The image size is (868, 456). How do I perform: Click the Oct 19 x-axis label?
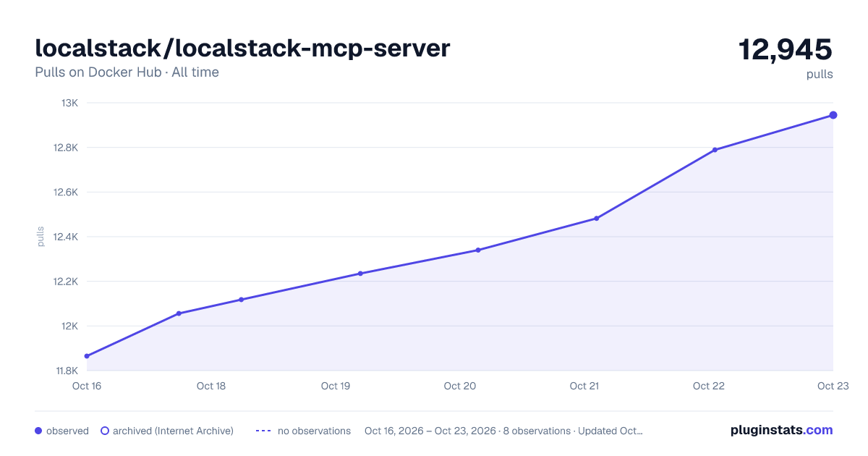coord(336,386)
